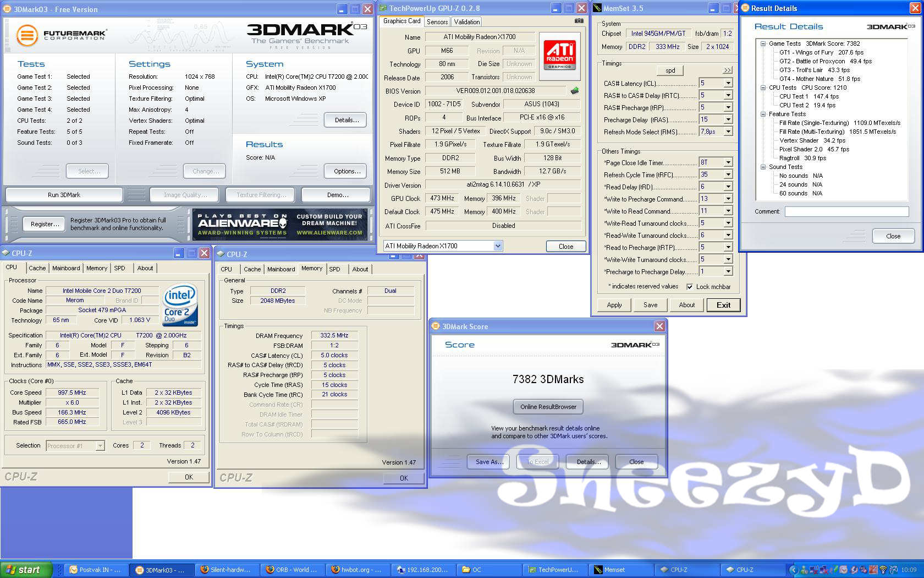The width and height of the screenshot is (924, 578).
Task: Click the MemSet title bar app icon
Action: tap(598, 8)
